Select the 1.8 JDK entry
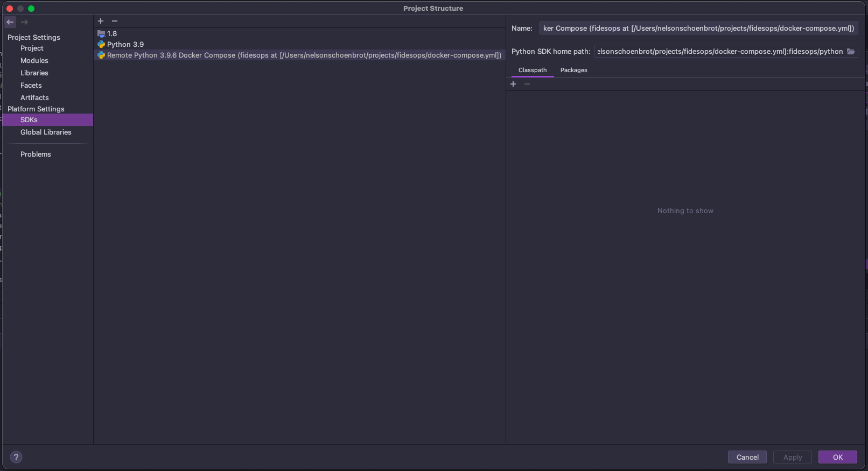The image size is (868, 471). 112,33
